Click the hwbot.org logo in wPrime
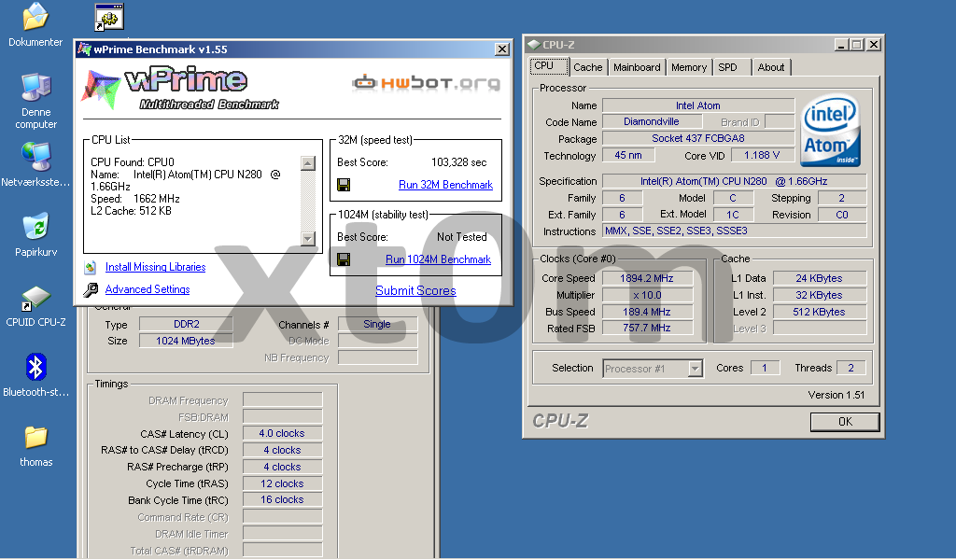The height and width of the screenshot is (560, 956). coord(426,83)
